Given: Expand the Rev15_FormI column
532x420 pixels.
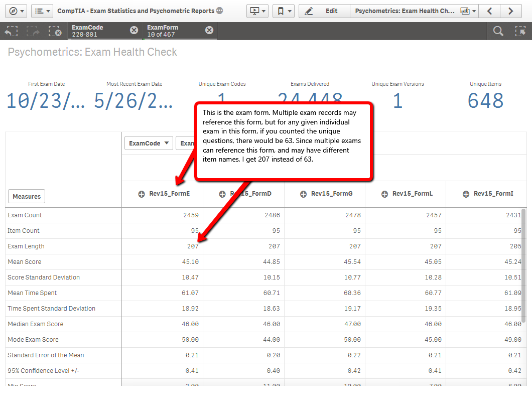Looking at the screenshot, I should (466, 194).
